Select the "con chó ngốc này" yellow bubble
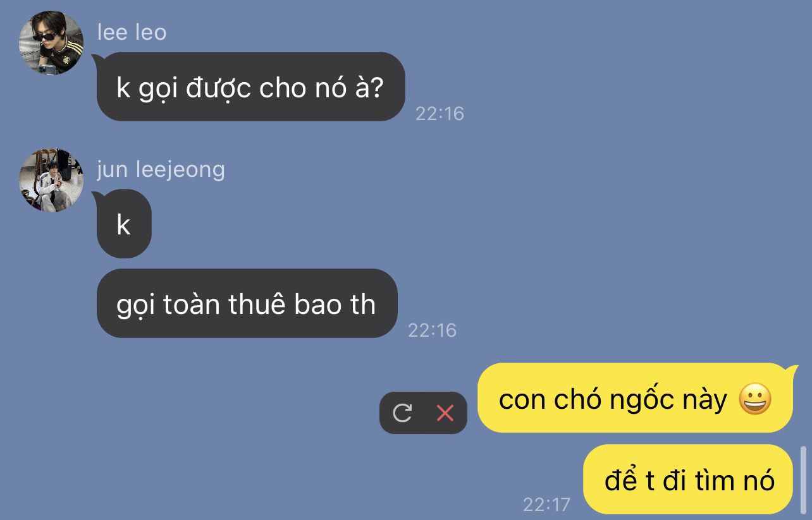 (635, 398)
